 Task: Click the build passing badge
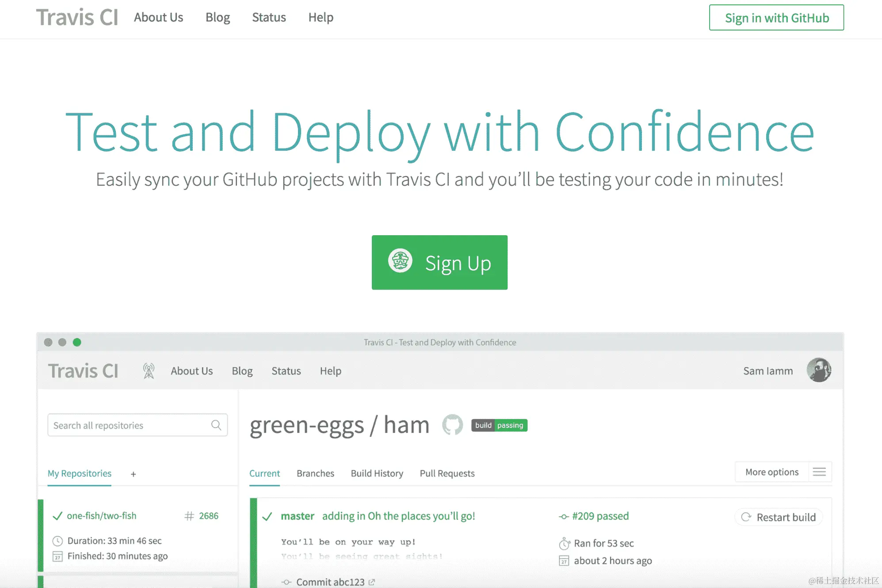click(x=499, y=425)
